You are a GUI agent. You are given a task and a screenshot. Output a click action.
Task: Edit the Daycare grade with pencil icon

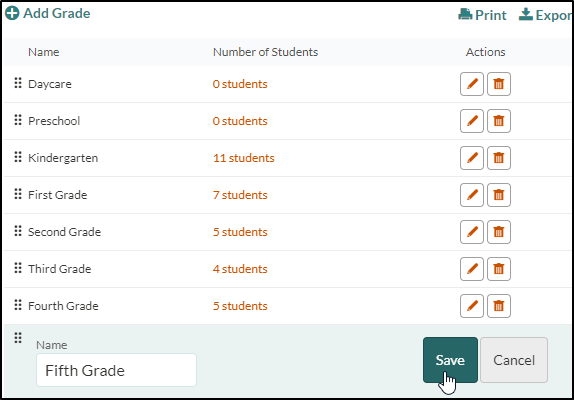(472, 84)
